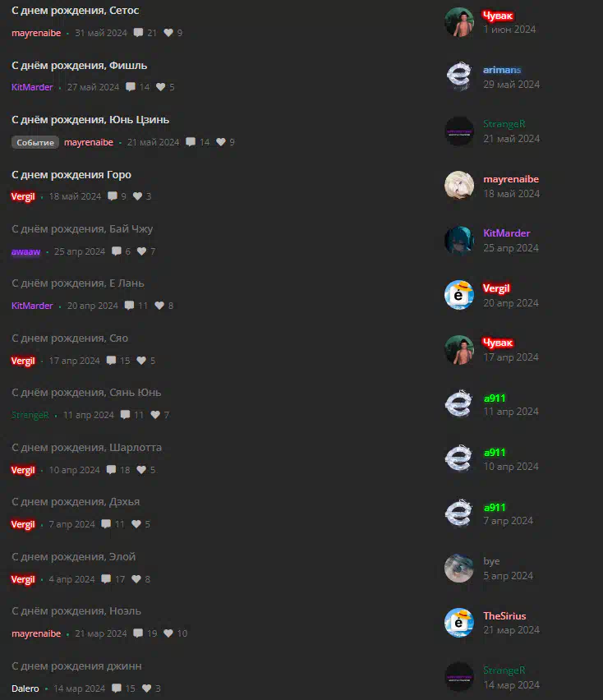The height and width of the screenshot is (700, 603).
Task: Click heart icon on Е Лань thread
Action: [x=159, y=306]
